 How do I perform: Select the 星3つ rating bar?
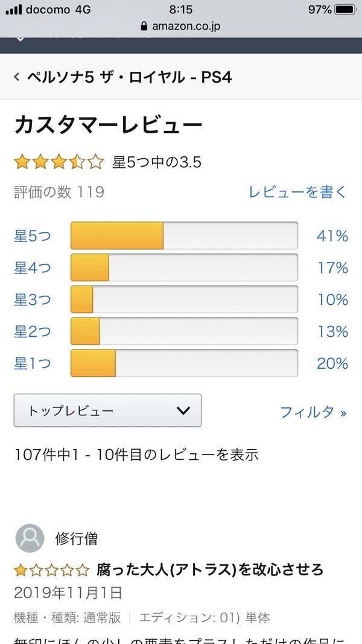coord(184,300)
